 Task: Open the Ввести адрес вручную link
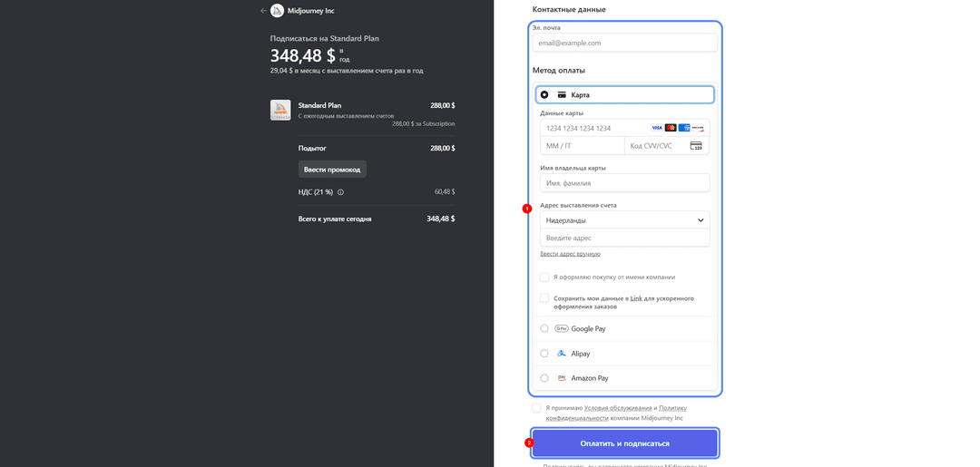(570, 254)
